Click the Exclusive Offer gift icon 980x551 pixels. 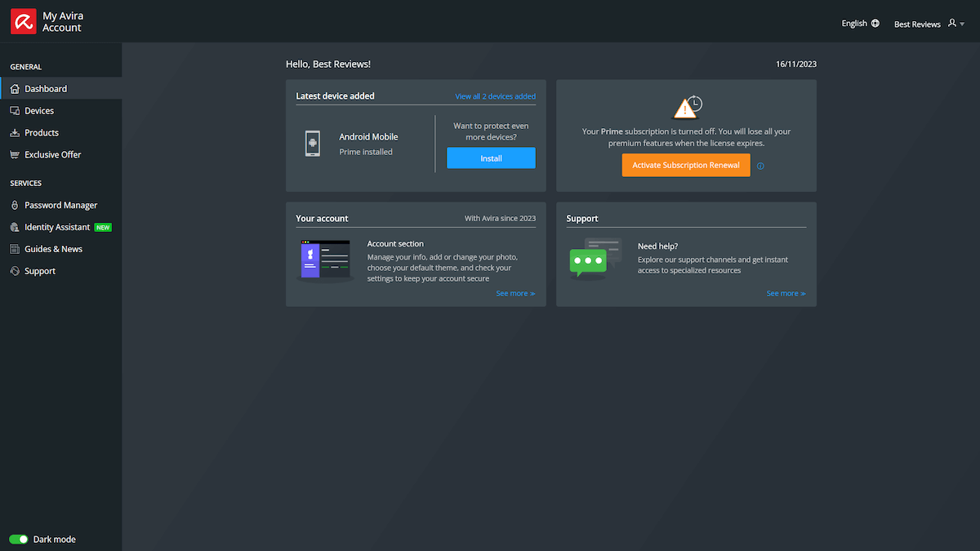click(14, 154)
